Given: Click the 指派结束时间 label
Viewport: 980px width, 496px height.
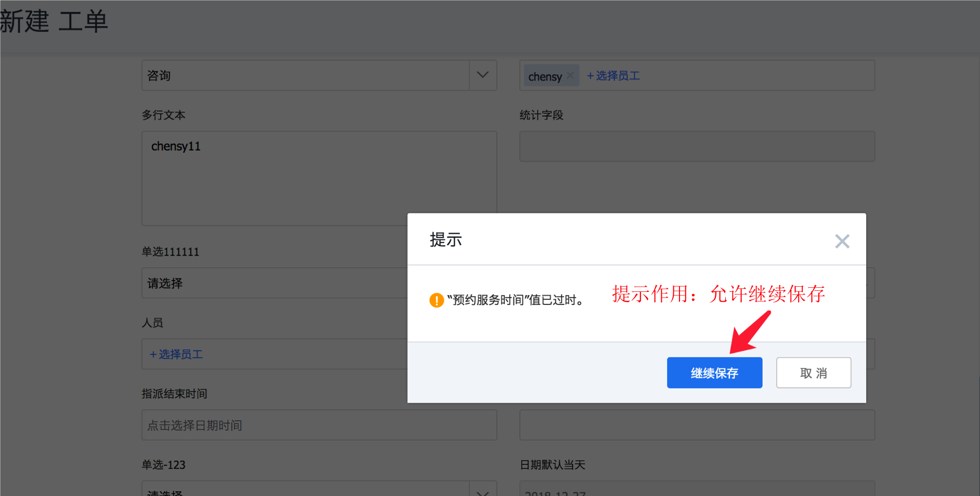Looking at the screenshot, I should [x=174, y=394].
